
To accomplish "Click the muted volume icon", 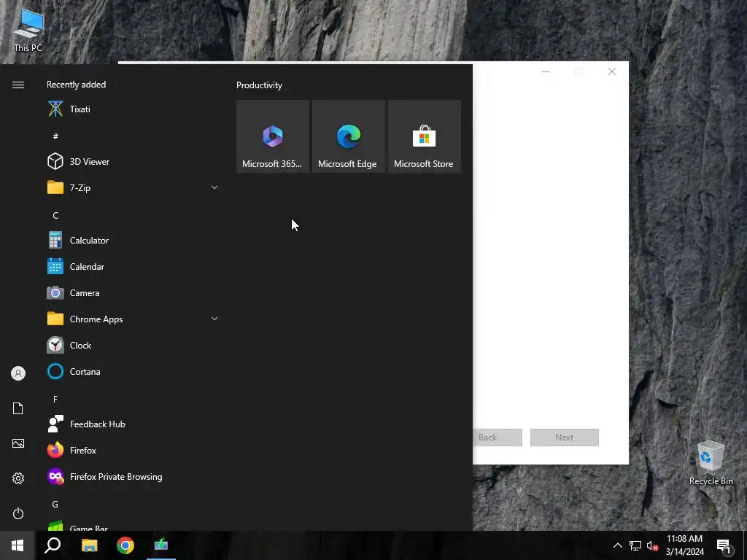I will (652, 545).
